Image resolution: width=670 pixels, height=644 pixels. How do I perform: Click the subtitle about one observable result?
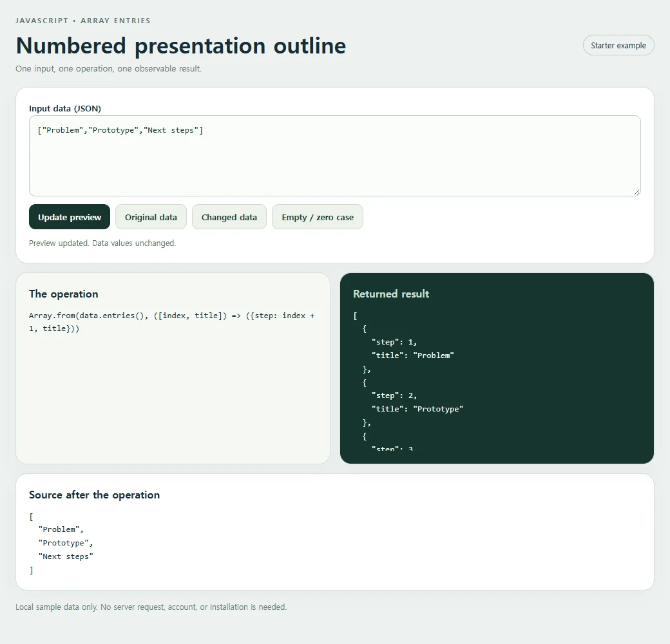pos(108,68)
